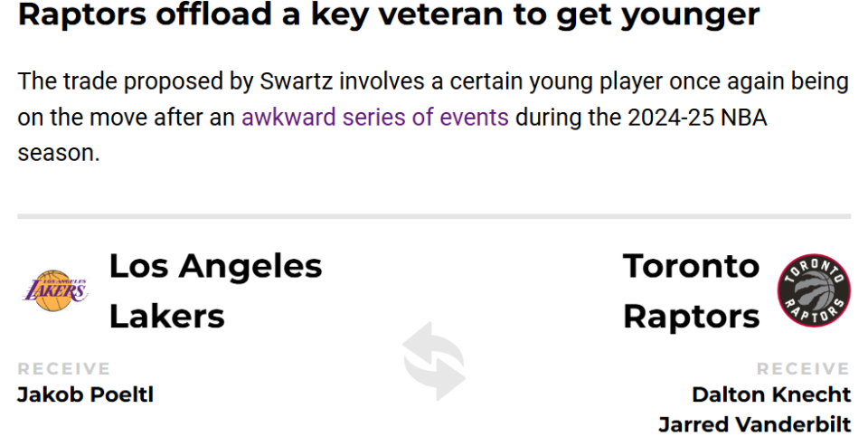This screenshot has width=868, height=446.
Task: Select player name Dalton Knecht
Action: coord(771,395)
